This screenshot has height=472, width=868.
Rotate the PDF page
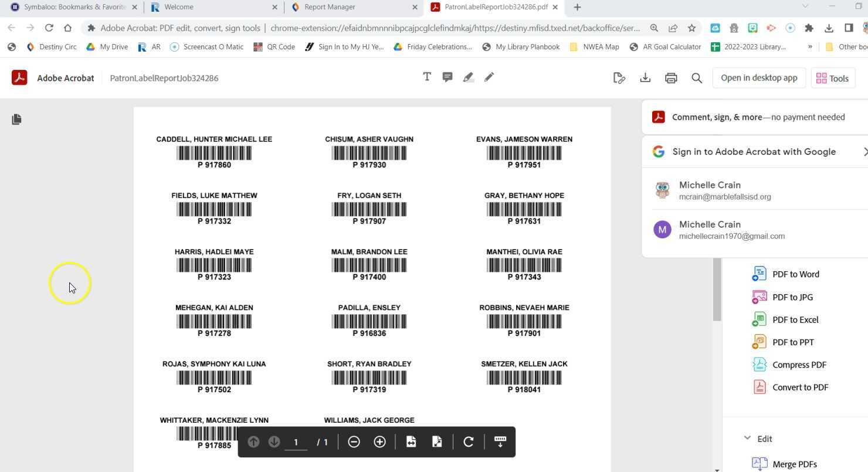468,441
